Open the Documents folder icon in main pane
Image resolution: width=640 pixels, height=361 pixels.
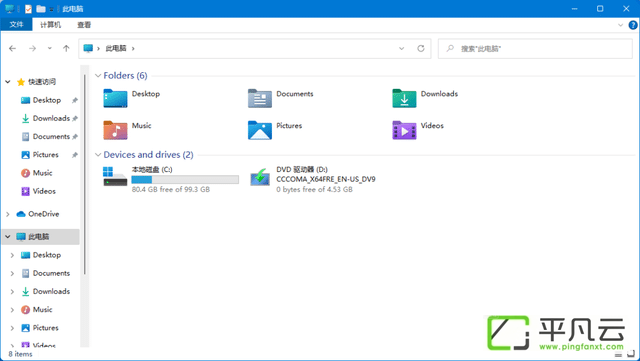point(260,98)
